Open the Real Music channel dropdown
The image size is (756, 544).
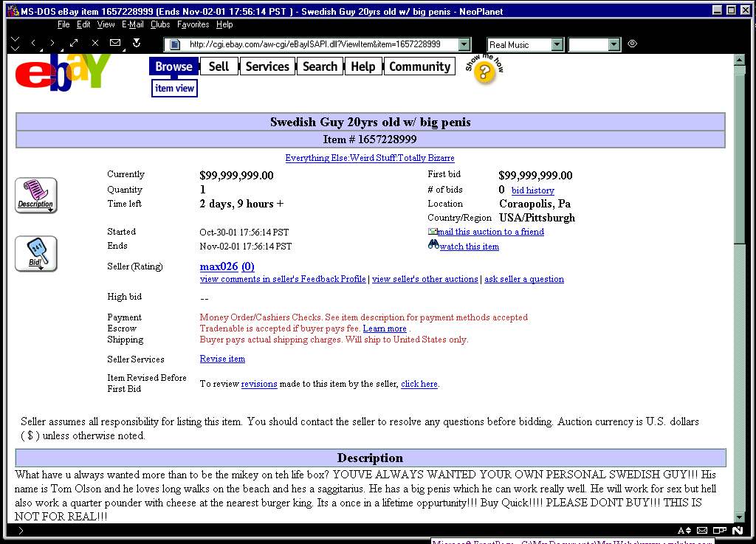[557, 44]
